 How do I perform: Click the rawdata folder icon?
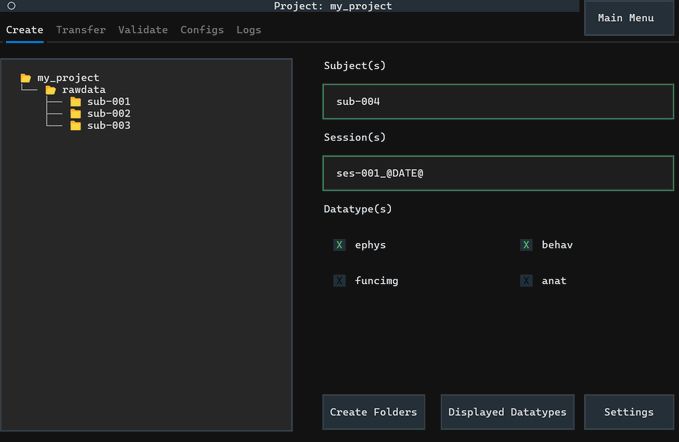[51, 90]
